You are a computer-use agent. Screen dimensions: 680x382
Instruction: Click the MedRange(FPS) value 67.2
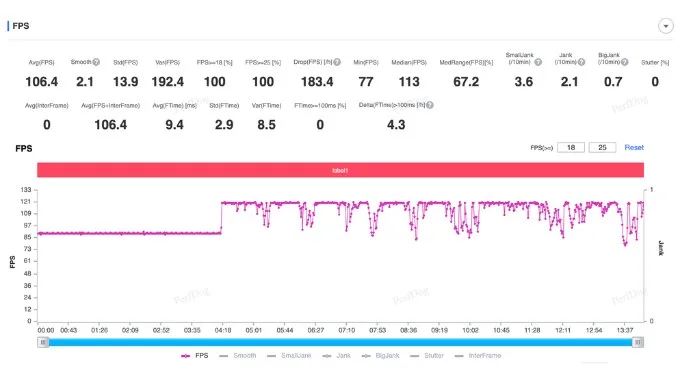tap(466, 82)
